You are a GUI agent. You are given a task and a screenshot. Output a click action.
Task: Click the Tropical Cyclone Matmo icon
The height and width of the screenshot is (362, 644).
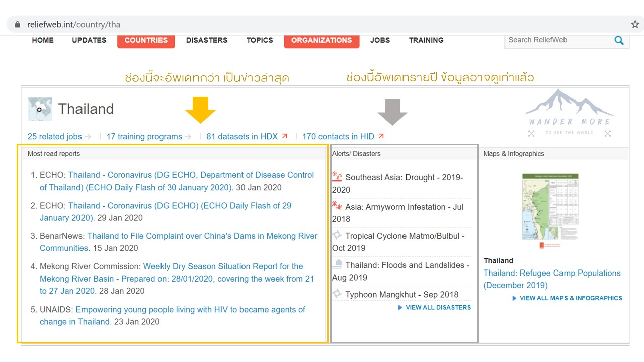click(x=337, y=235)
